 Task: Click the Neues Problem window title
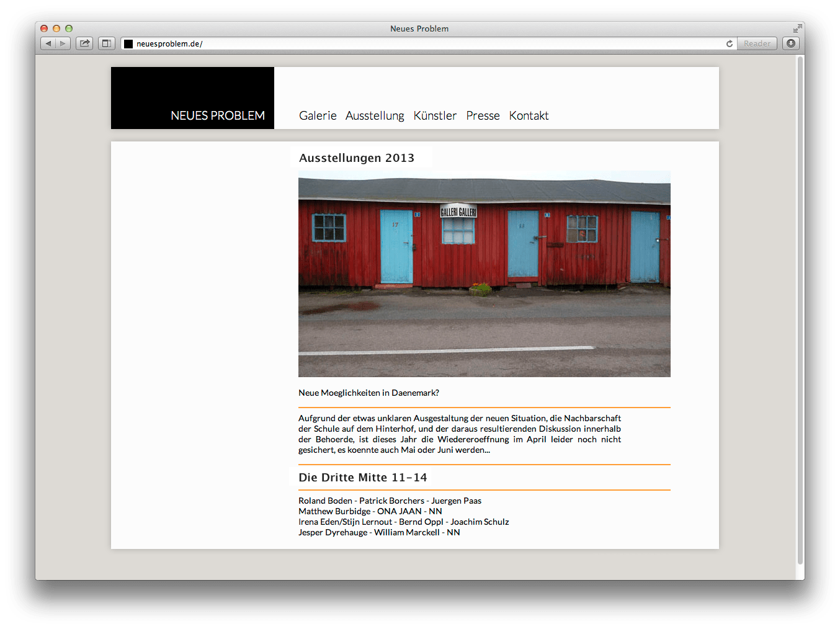click(x=419, y=29)
